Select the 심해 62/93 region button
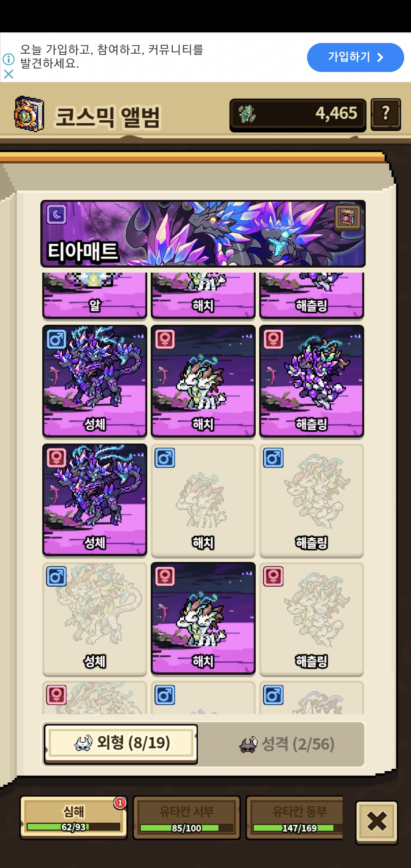Viewport: 411px width, 868px height. click(73, 817)
